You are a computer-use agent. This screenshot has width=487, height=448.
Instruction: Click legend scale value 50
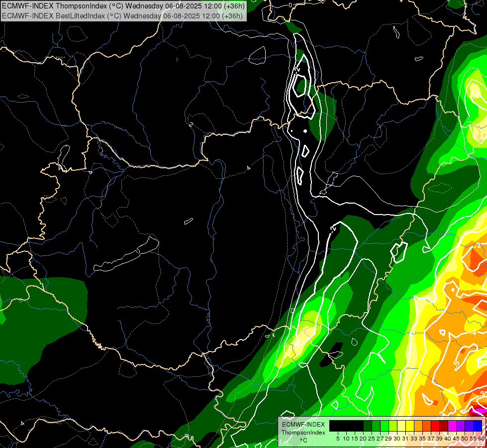[x=465, y=439]
